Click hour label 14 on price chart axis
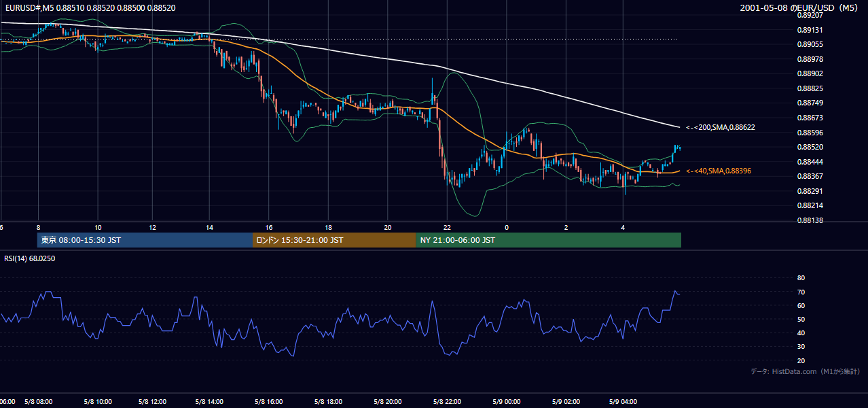This screenshot has width=868, height=408. click(209, 227)
